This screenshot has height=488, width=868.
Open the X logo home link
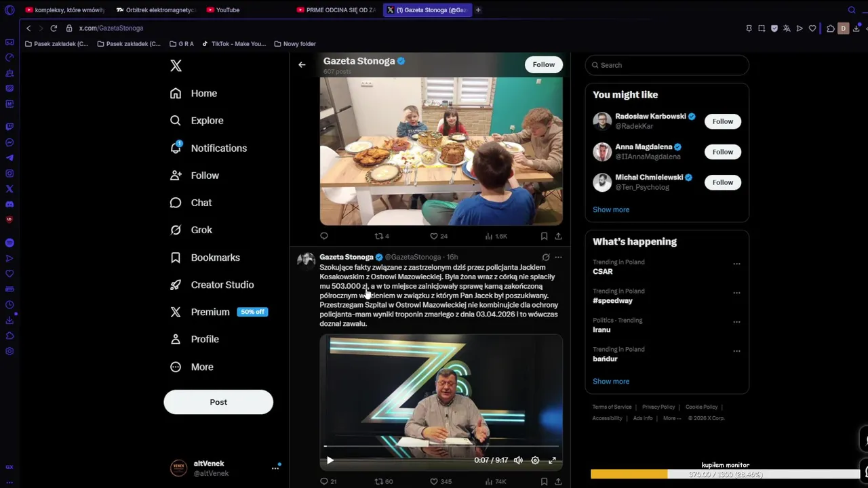pos(176,66)
